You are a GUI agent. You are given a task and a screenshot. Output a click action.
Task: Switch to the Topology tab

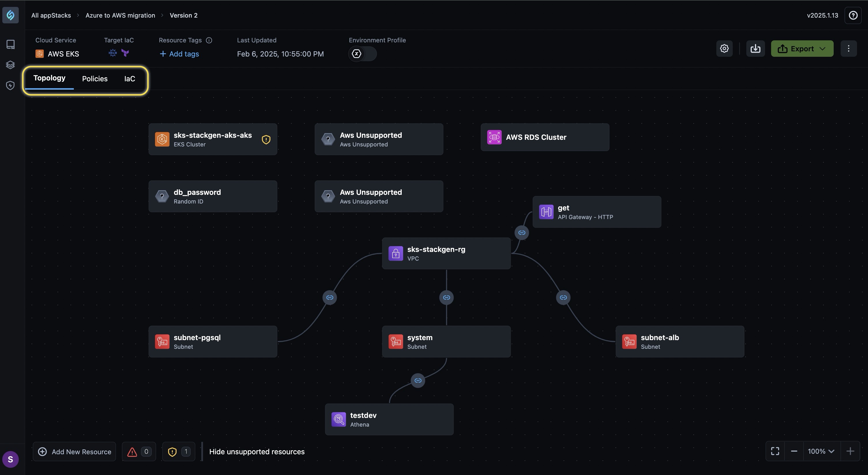click(x=49, y=78)
